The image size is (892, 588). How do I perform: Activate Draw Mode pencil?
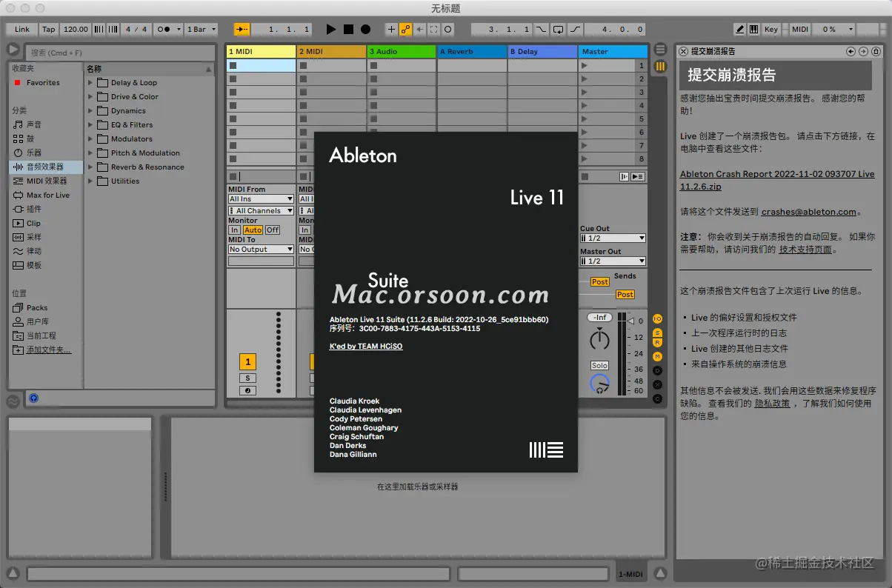(x=739, y=30)
